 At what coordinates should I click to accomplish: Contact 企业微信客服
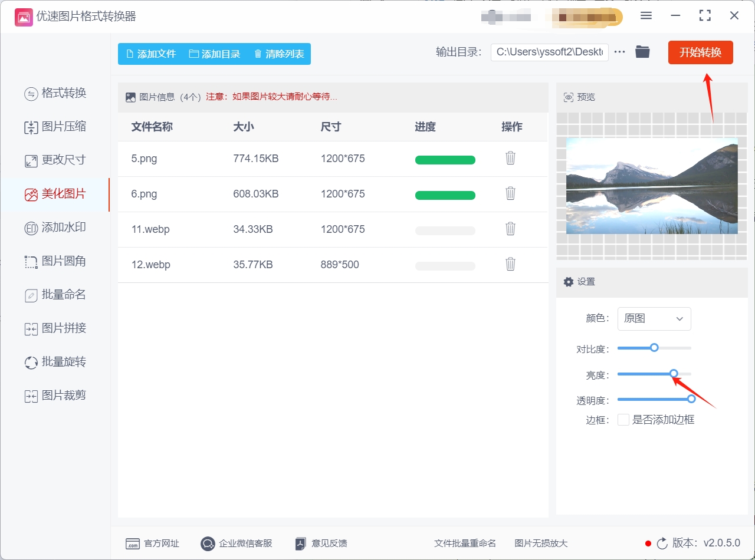(237, 543)
